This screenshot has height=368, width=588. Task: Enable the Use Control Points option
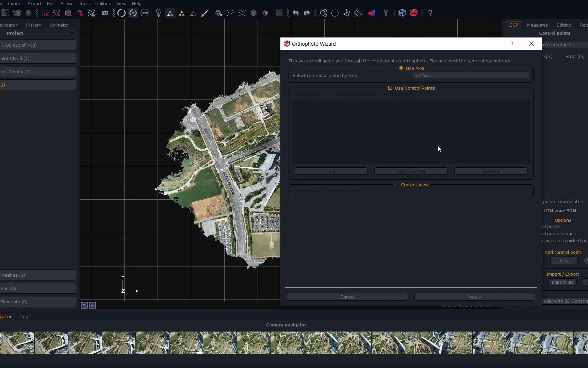pos(390,88)
